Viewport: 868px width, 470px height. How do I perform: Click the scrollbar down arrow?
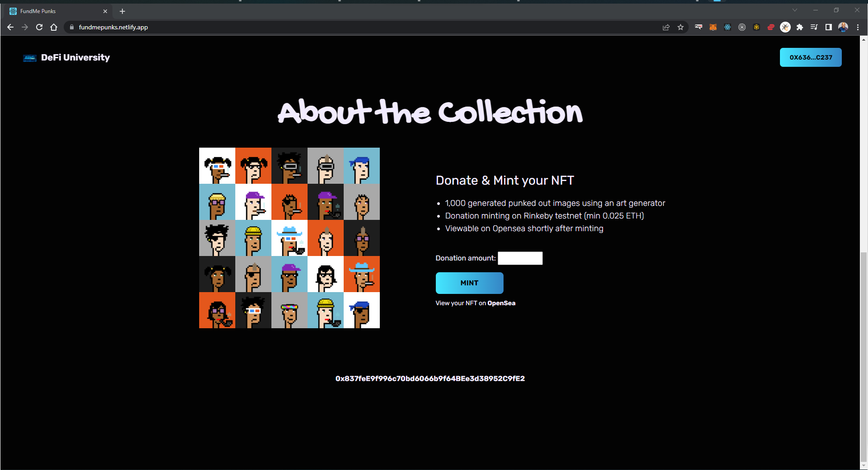(x=864, y=465)
